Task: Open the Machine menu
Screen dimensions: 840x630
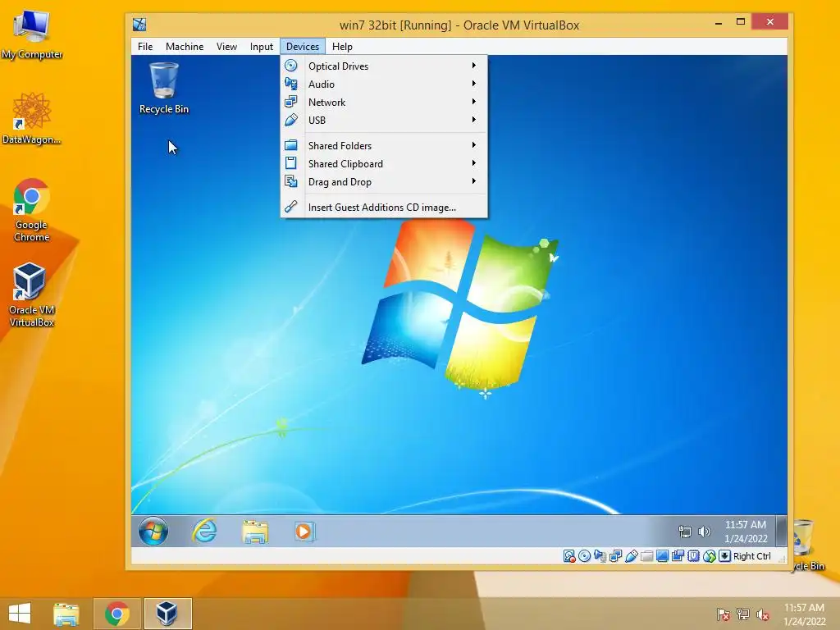Action: pos(185,47)
